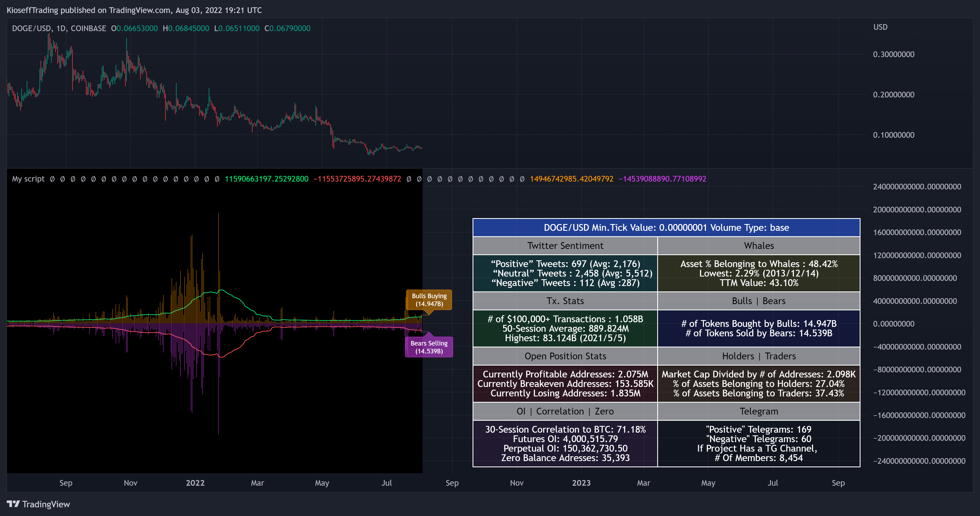Screen dimensions: 980x516
Task: Click the OI | Correlation | Zero header
Action: coord(565,411)
